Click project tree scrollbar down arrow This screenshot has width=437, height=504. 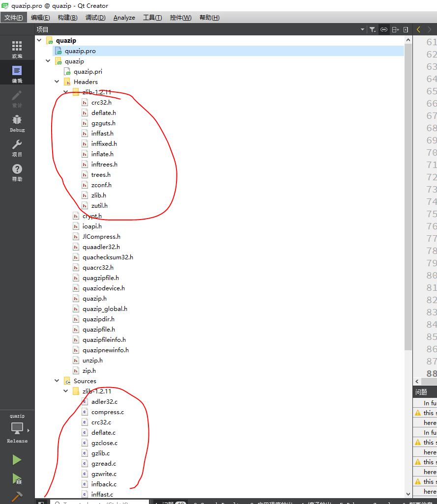point(408,494)
